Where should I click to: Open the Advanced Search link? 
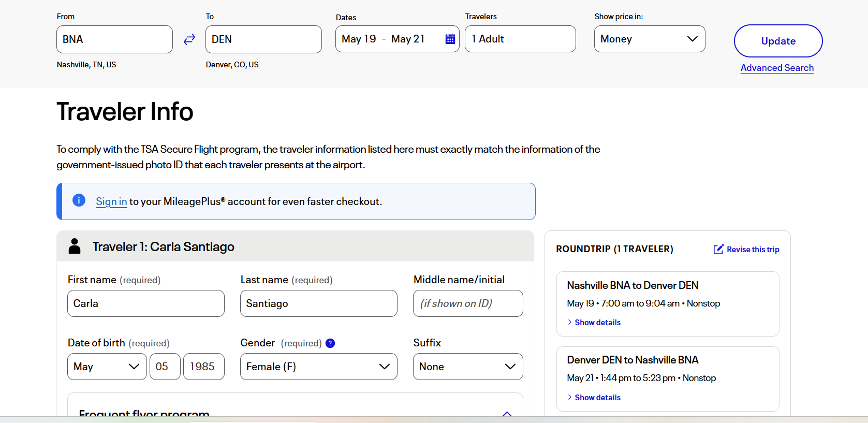tap(777, 68)
